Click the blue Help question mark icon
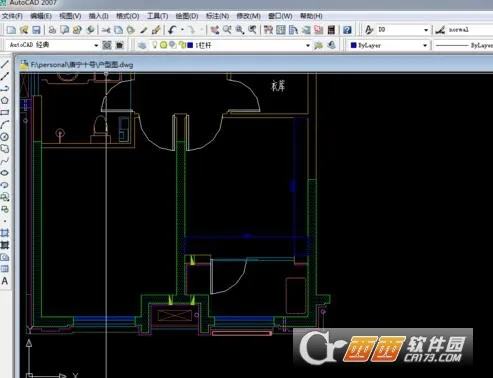This screenshot has width=493, height=378. pos(347,30)
